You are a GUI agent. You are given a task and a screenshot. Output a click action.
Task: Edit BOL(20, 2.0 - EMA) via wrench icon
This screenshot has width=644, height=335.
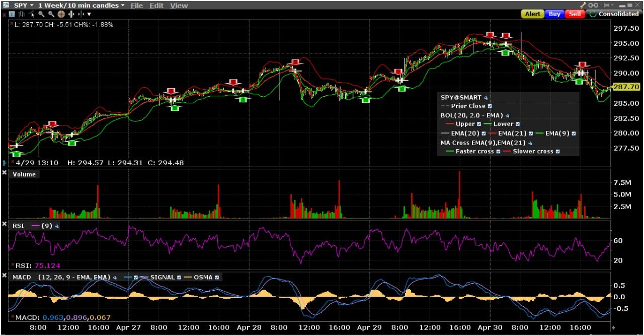coord(507,116)
